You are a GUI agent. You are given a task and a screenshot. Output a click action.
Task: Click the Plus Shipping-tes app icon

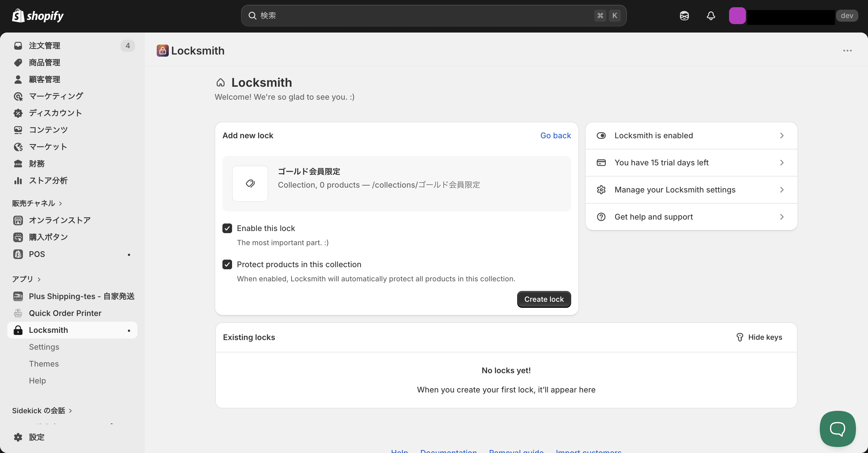pos(18,296)
